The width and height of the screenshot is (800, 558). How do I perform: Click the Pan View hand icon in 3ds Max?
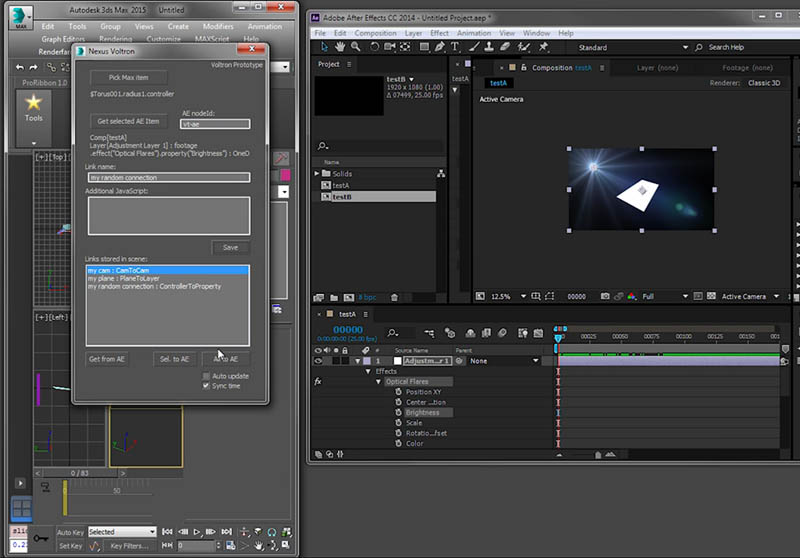pyautogui.click(x=259, y=545)
